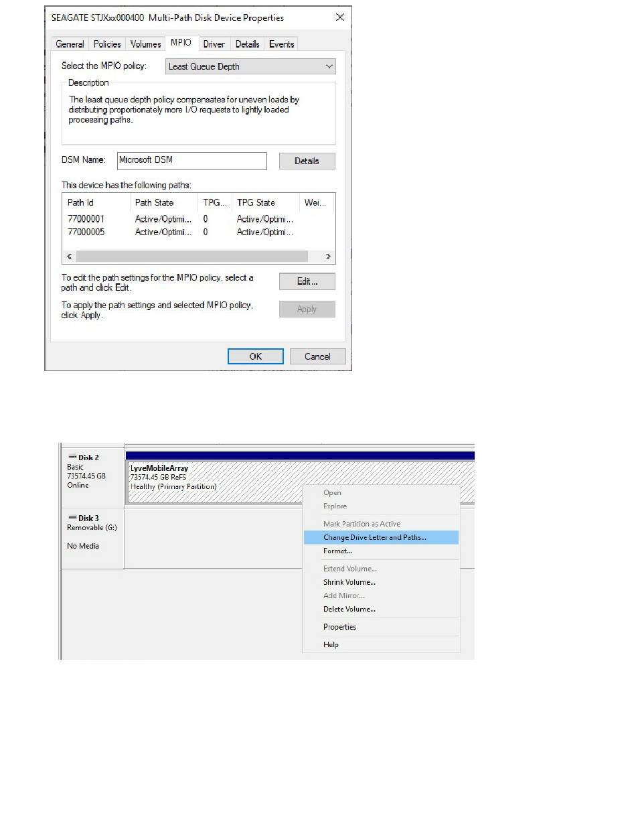
Task: Select Delete Volume... menu entry
Action: [x=381, y=609]
